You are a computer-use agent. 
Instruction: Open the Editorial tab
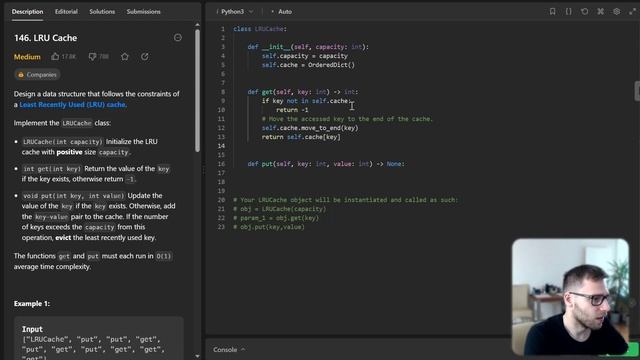click(x=66, y=11)
